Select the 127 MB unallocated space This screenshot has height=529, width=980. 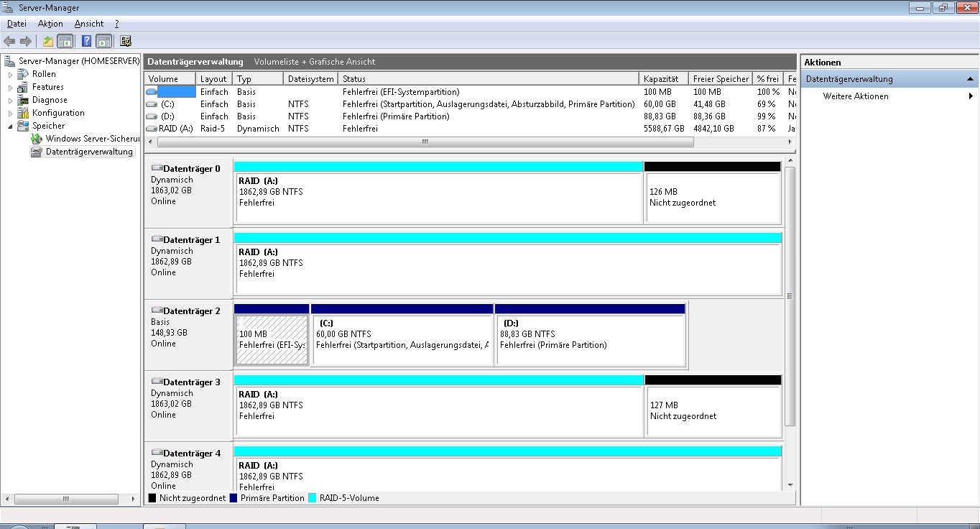(713, 405)
